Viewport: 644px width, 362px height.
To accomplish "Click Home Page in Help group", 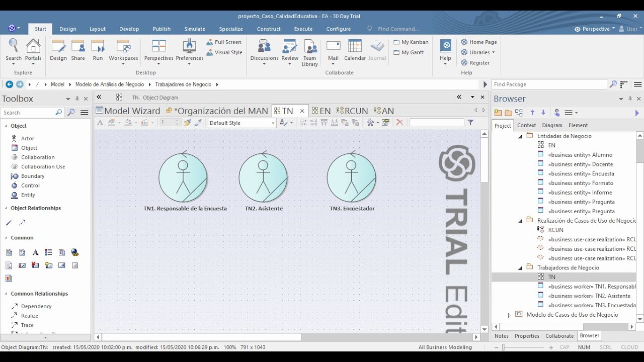I will [x=479, y=42].
